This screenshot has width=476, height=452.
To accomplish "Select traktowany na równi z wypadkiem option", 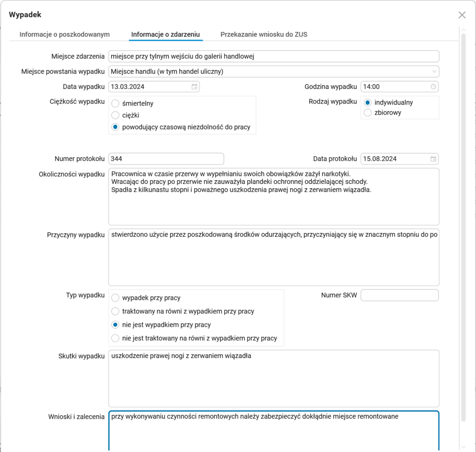I will (x=115, y=311).
